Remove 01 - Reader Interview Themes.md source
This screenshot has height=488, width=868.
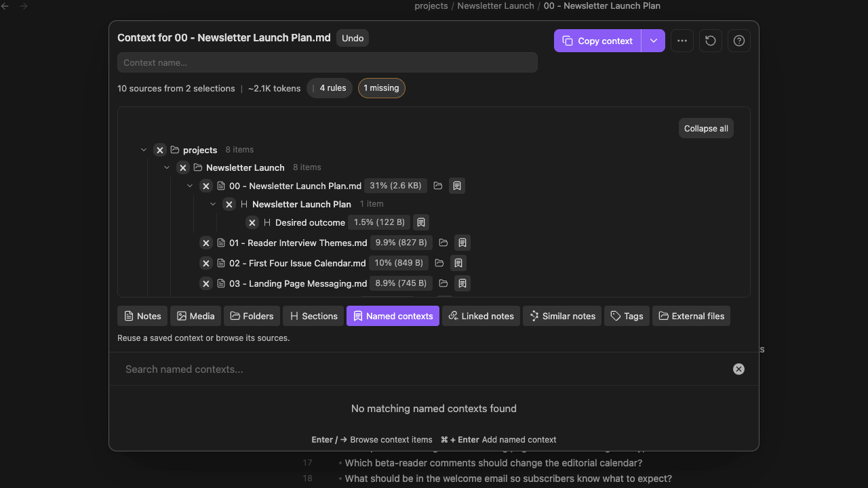click(206, 243)
